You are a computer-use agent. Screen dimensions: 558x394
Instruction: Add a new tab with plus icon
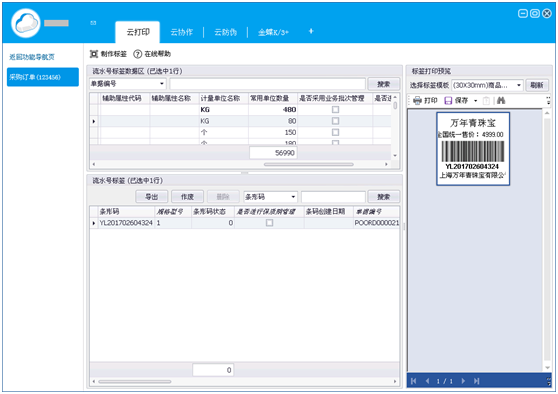[311, 31]
